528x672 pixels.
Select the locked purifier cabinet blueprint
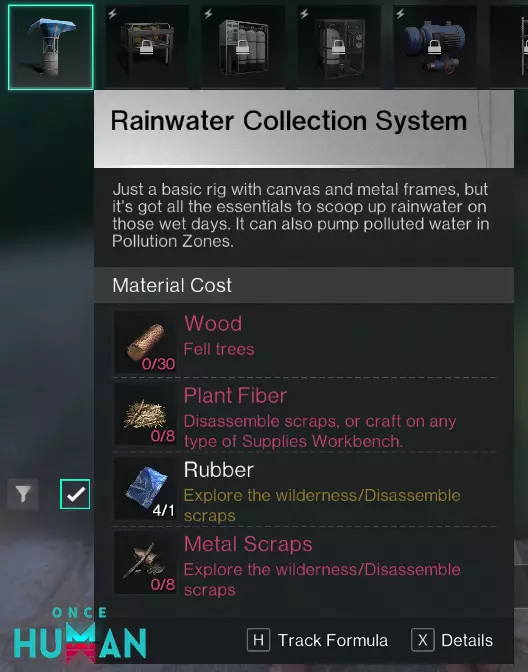[339, 46]
